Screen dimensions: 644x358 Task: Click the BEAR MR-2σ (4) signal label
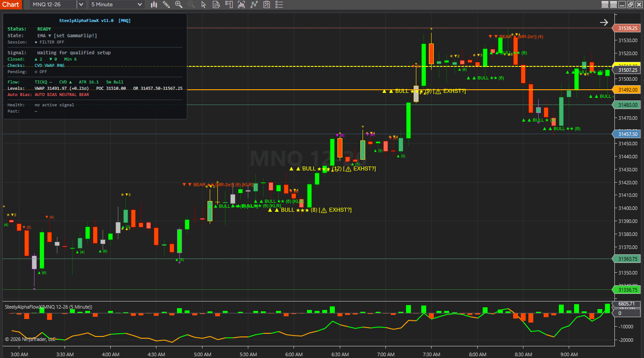(x=516, y=37)
